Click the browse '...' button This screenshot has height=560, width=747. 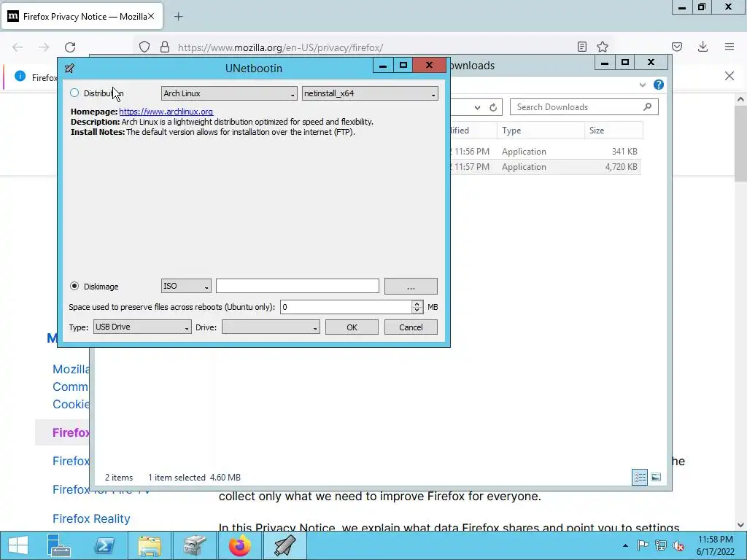click(411, 286)
